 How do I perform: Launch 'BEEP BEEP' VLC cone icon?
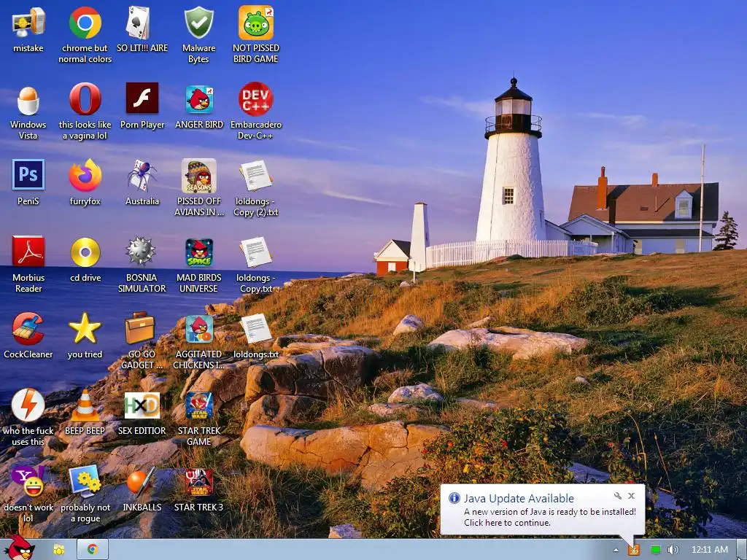(85, 405)
